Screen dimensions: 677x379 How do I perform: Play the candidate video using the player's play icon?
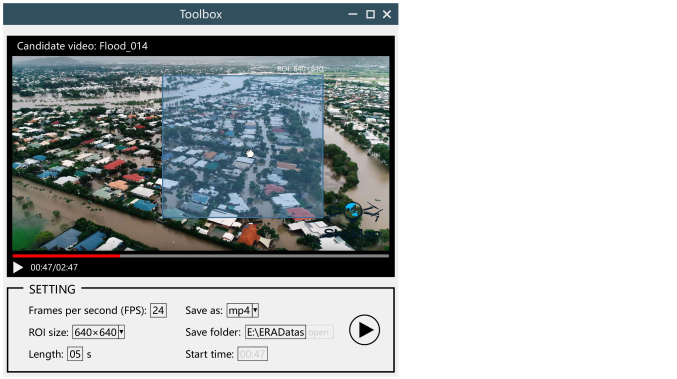point(18,268)
